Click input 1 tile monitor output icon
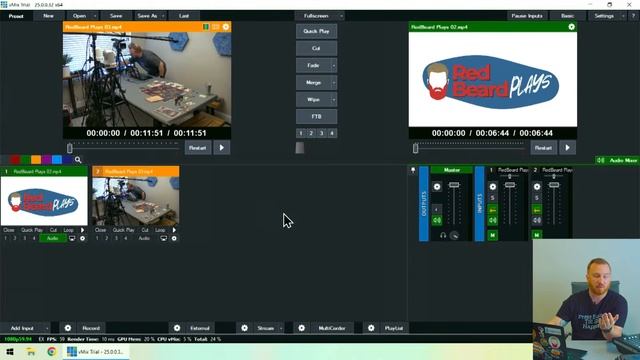This screenshot has height=360, width=640. pos(72,238)
